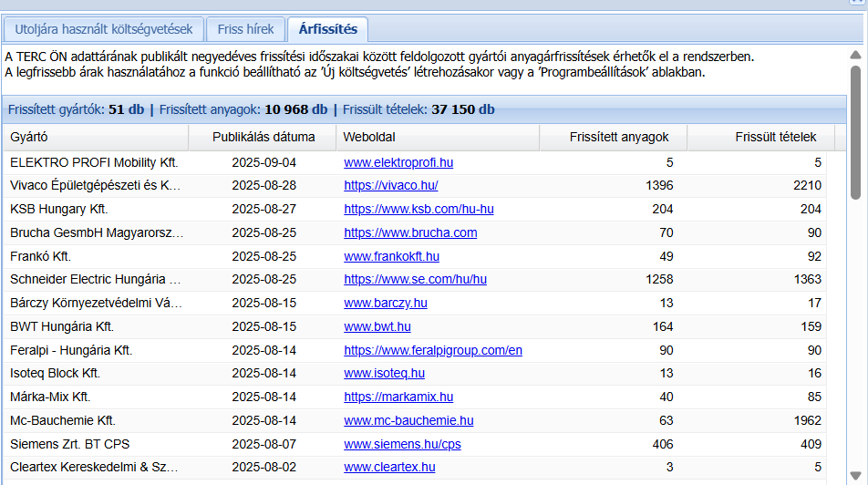868x485 pixels.
Task: Visit www.isoteq.hu link
Action: 384,374
